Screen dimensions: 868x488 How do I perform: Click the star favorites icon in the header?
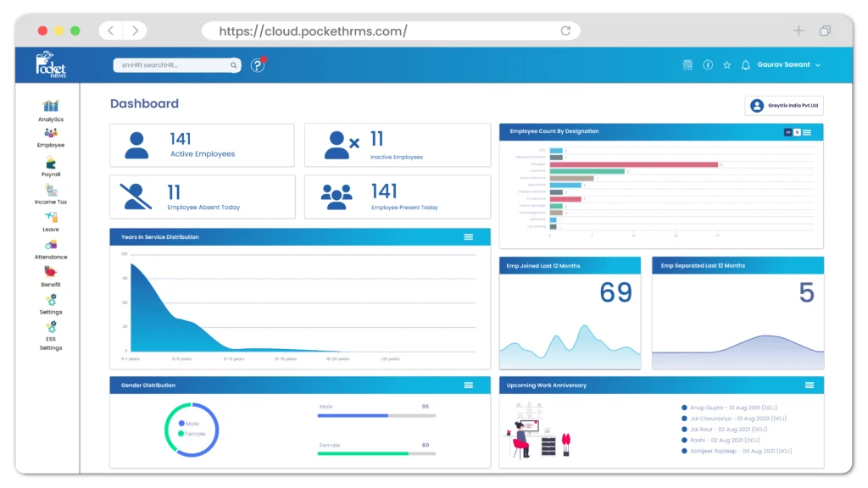pyautogui.click(x=726, y=65)
